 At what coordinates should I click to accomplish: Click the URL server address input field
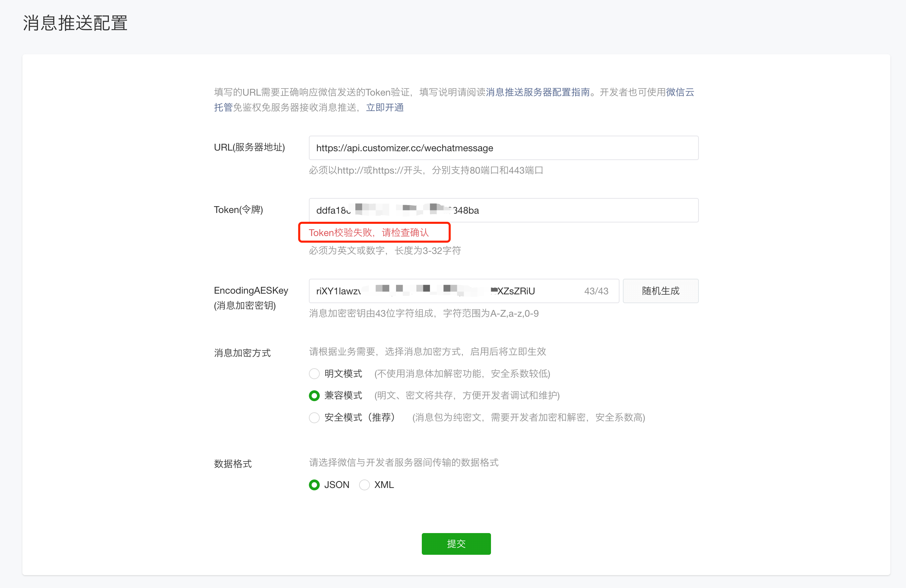(503, 148)
